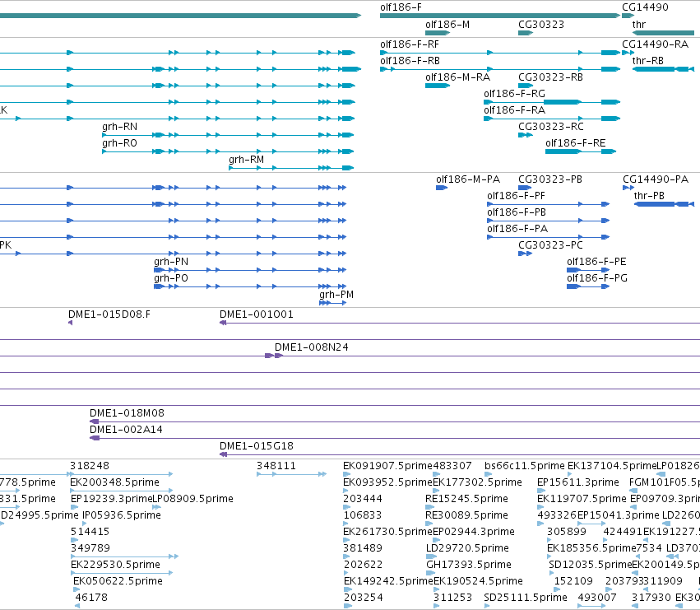Click EST GH17393.5prime label
The width and height of the screenshot is (700, 610).
[469, 565]
